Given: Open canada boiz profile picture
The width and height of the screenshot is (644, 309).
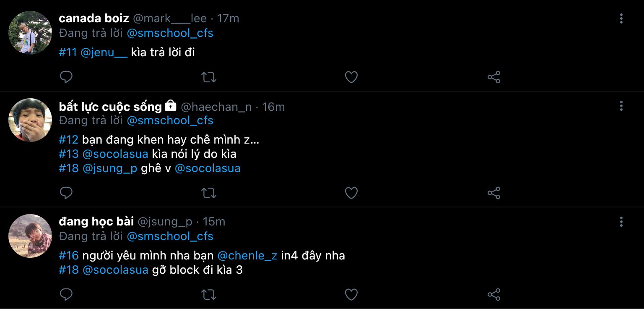Looking at the screenshot, I should click(x=30, y=33).
